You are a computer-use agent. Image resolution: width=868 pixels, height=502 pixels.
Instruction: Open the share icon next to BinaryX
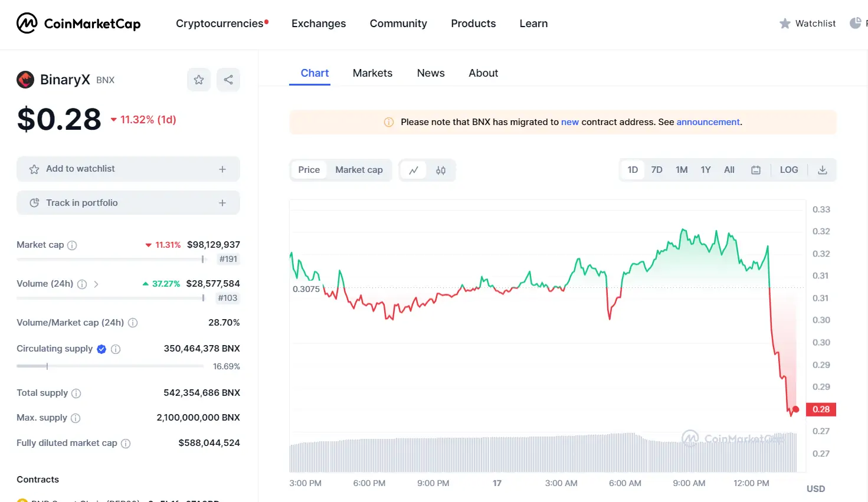coord(228,80)
